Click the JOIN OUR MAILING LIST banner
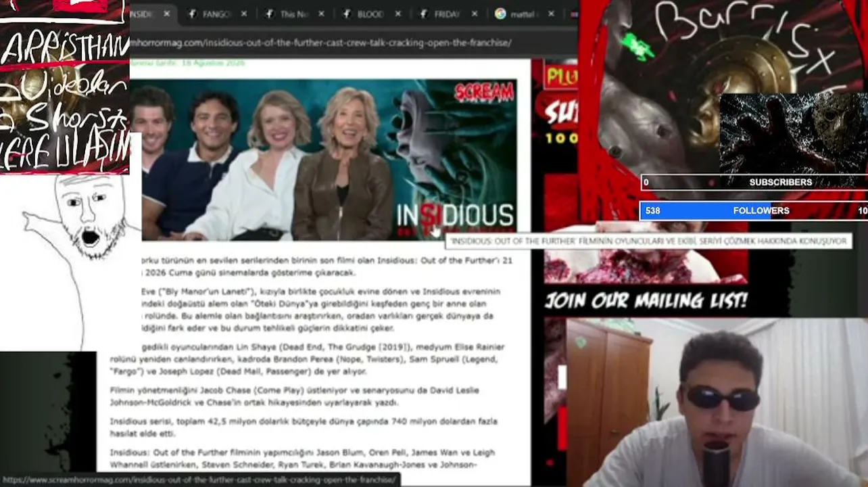The height and width of the screenshot is (487, 868). click(646, 300)
